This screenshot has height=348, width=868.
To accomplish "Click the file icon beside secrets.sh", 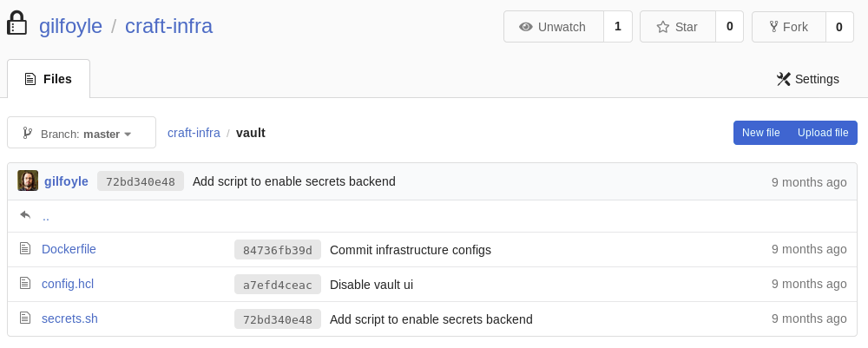I will [x=25, y=318].
